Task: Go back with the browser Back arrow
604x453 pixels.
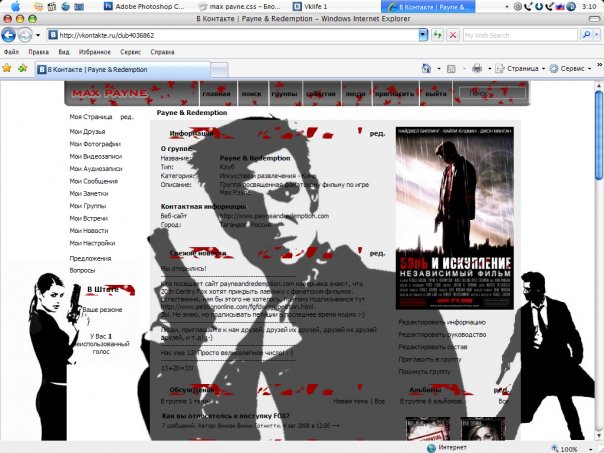Action: pos(8,35)
